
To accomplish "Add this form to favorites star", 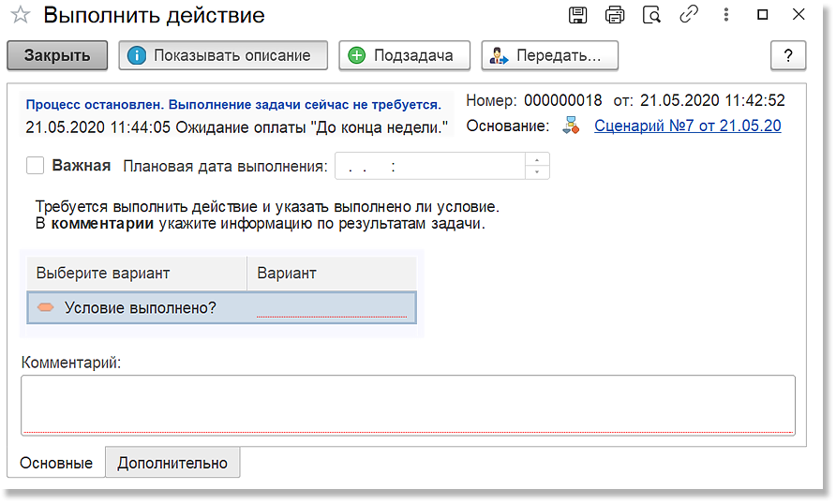I will pos(21,15).
